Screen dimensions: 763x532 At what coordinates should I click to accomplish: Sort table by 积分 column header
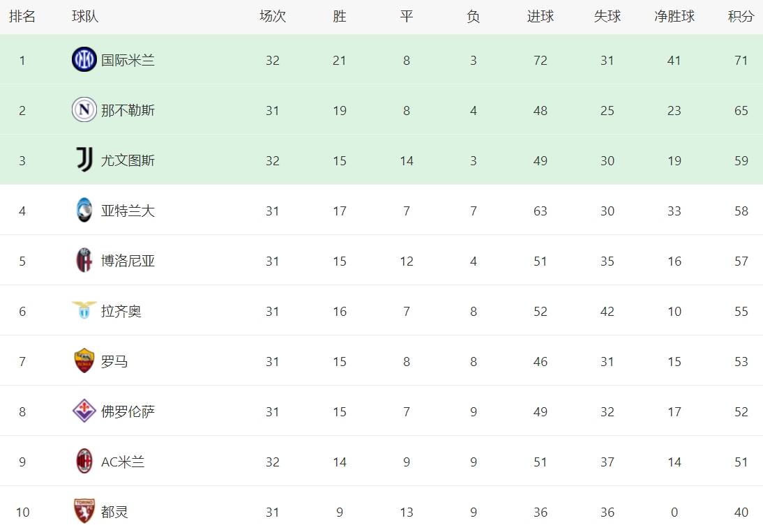741,17
